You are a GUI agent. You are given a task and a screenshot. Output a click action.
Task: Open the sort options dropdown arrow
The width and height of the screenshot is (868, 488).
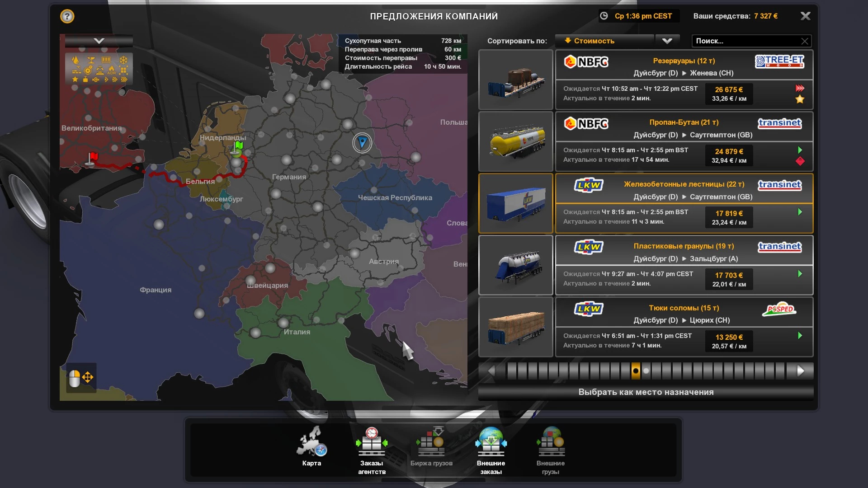667,41
